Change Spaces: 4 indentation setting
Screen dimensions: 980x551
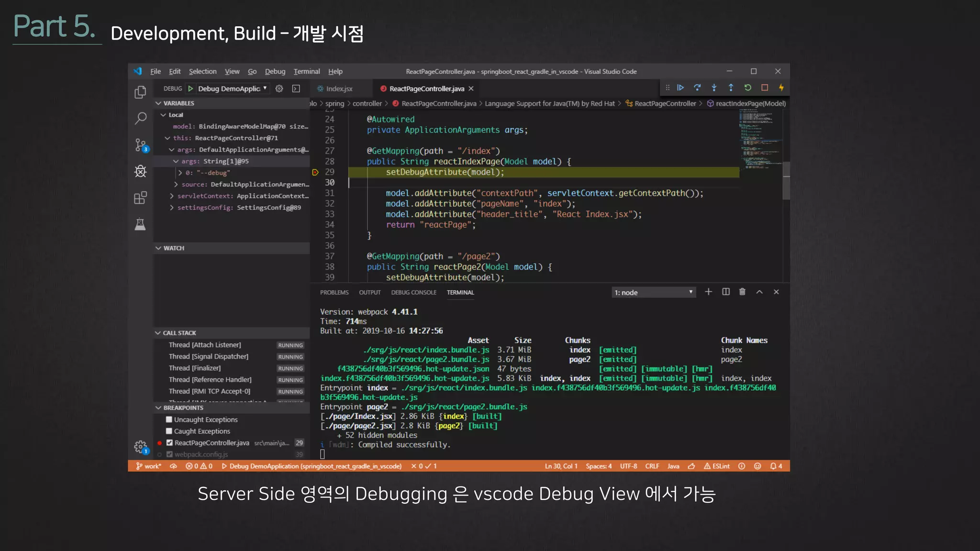tap(599, 466)
